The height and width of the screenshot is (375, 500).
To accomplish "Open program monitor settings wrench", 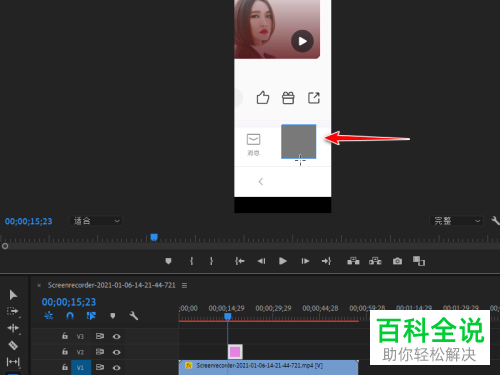I will [x=495, y=220].
